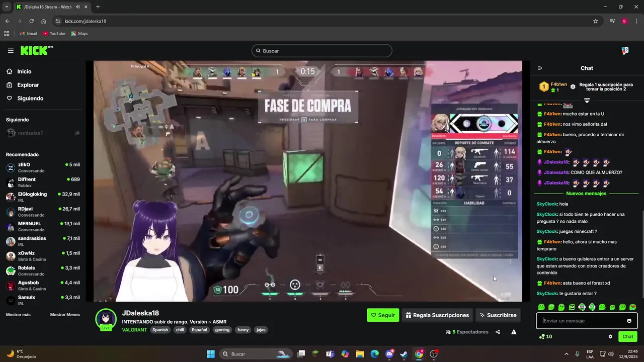The image size is (644, 362).
Task: Click the Kick Buscar search field
Action: click(x=321, y=51)
